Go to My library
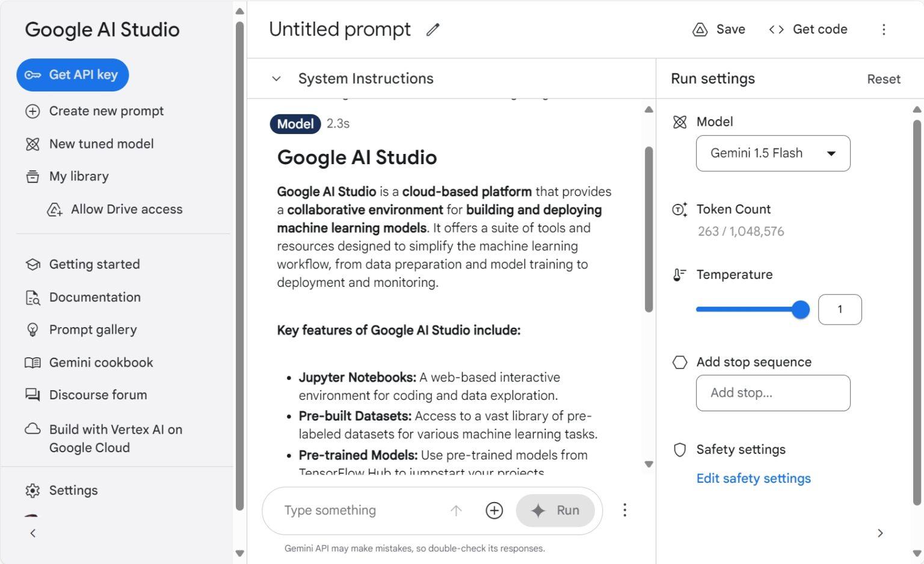Screen dimensions: 924x564 tap(79, 177)
